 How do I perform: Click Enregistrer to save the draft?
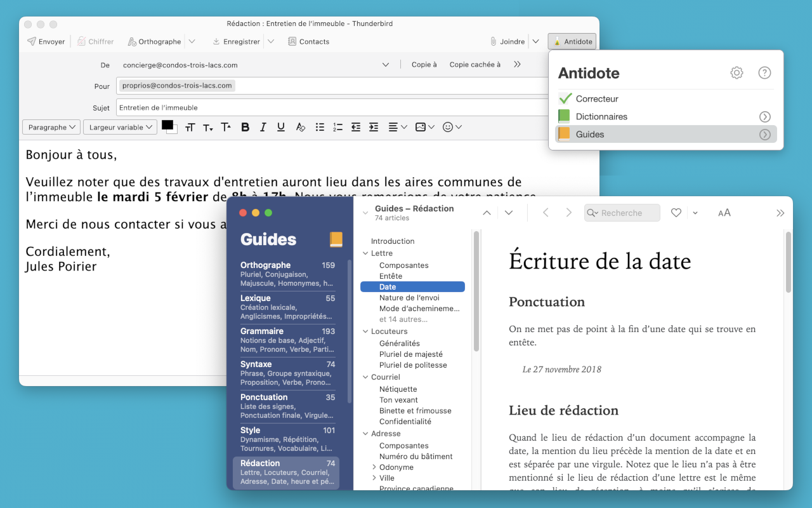click(x=236, y=42)
